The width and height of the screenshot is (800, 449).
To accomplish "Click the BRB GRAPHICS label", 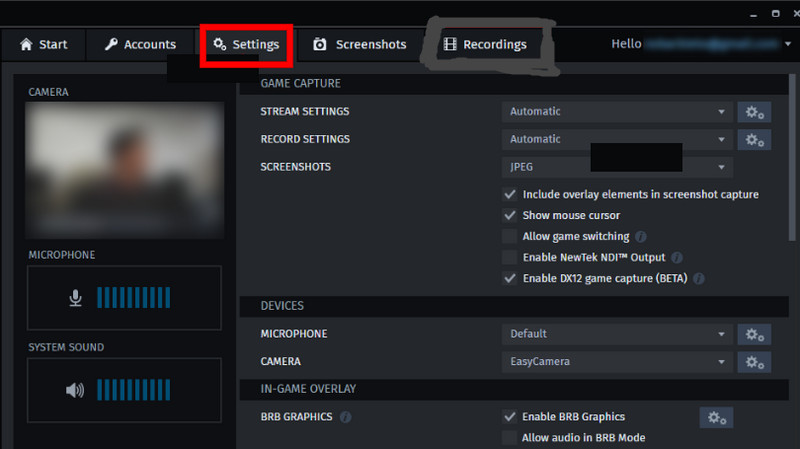I will pyautogui.click(x=296, y=417).
